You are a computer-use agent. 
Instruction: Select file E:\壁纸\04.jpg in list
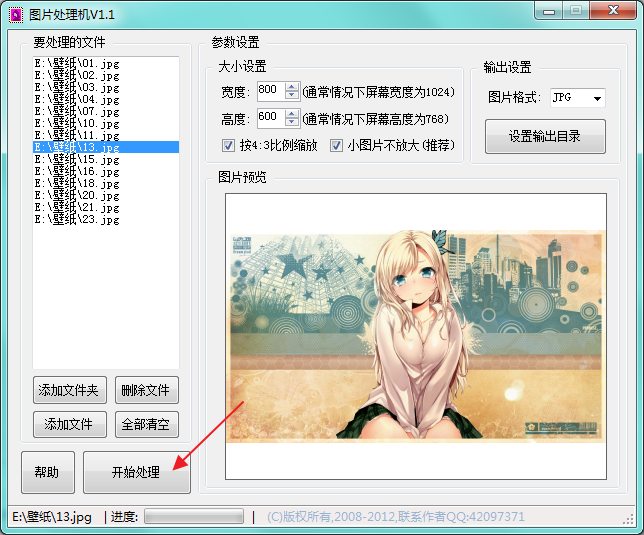coord(106,99)
